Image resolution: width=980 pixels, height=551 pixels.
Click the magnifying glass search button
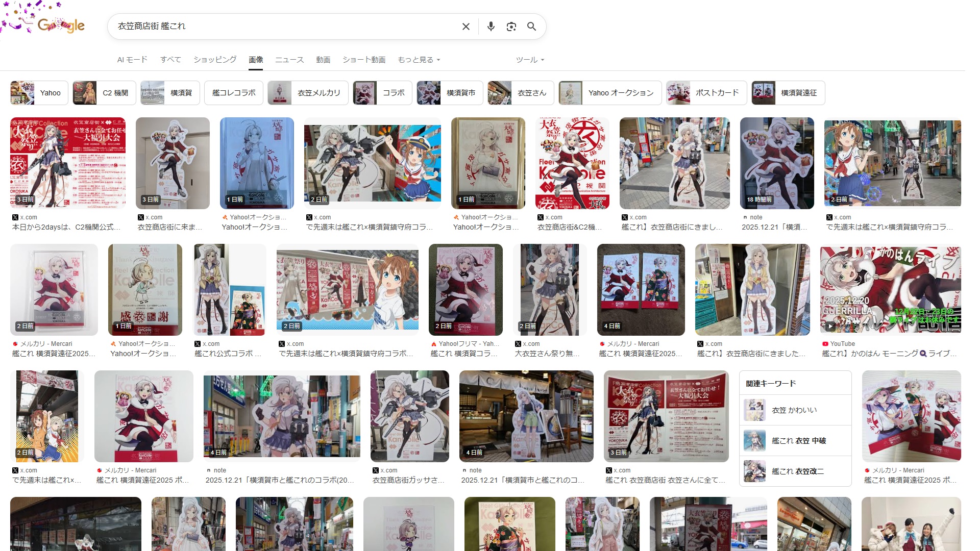pyautogui.click(x=531, y=27)
